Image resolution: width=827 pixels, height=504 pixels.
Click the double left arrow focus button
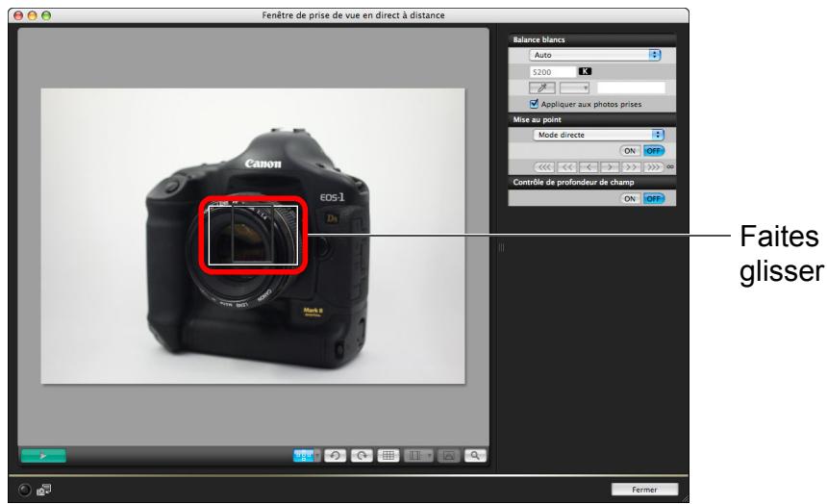566,167
